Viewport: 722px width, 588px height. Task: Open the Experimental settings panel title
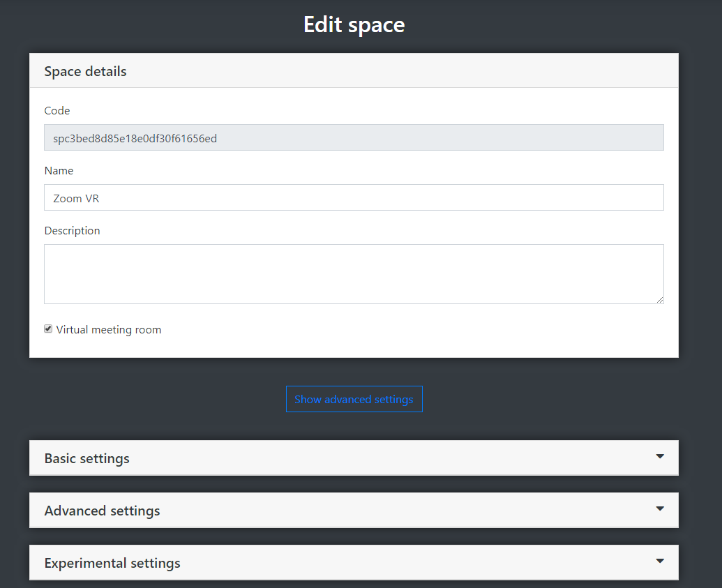[112, 564]
